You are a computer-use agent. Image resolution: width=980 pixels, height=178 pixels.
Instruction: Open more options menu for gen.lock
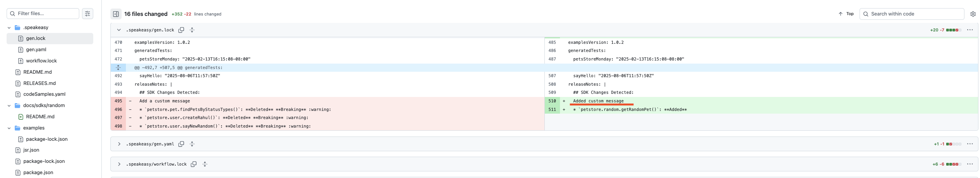point(970,30)
